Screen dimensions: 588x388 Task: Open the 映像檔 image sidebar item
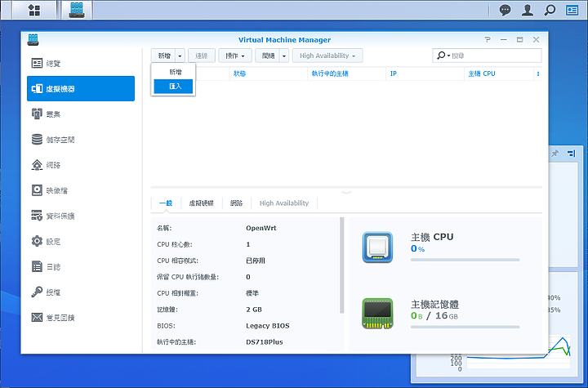point(81,190)
